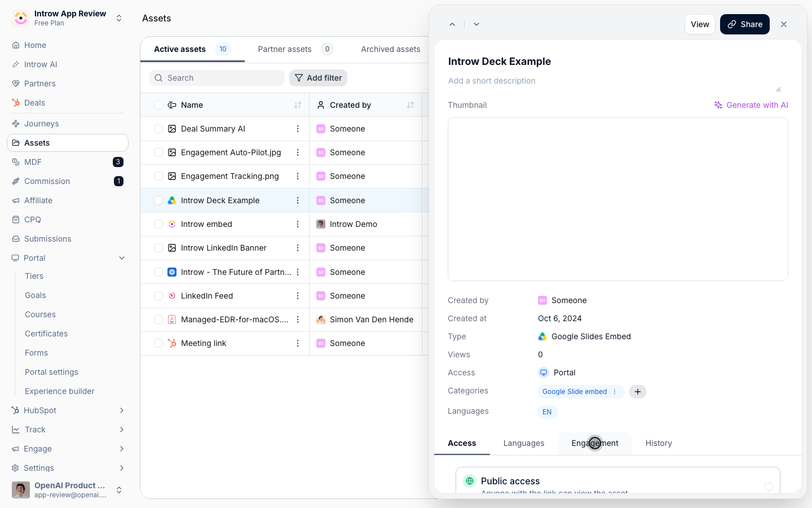Close the asset detail panel
This screenshot has height=508, width=812.
pos(784,24)
